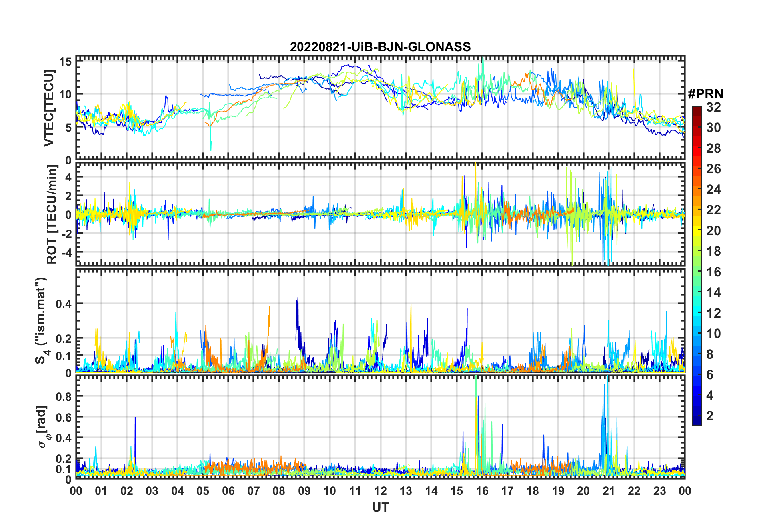Pick the orange colorbar band beside 24
The height and width of the screenshot is (532, 761).
click(x=697, y=190)
